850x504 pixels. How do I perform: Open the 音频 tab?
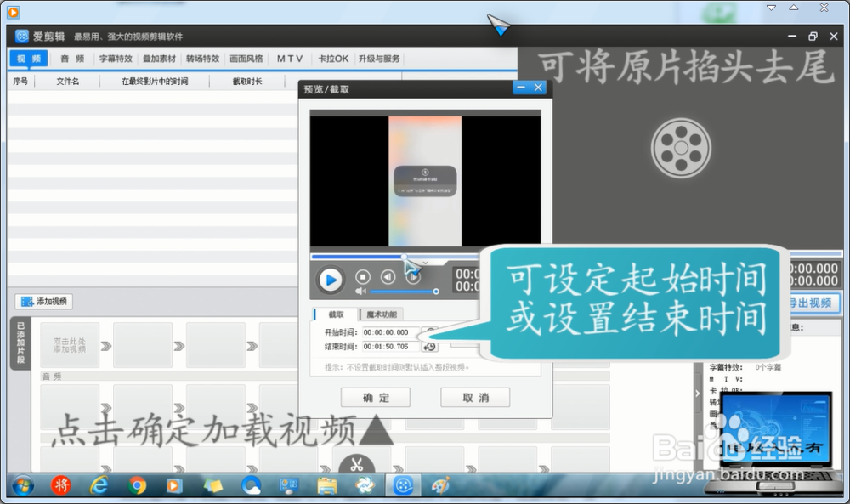click(72, 59)
